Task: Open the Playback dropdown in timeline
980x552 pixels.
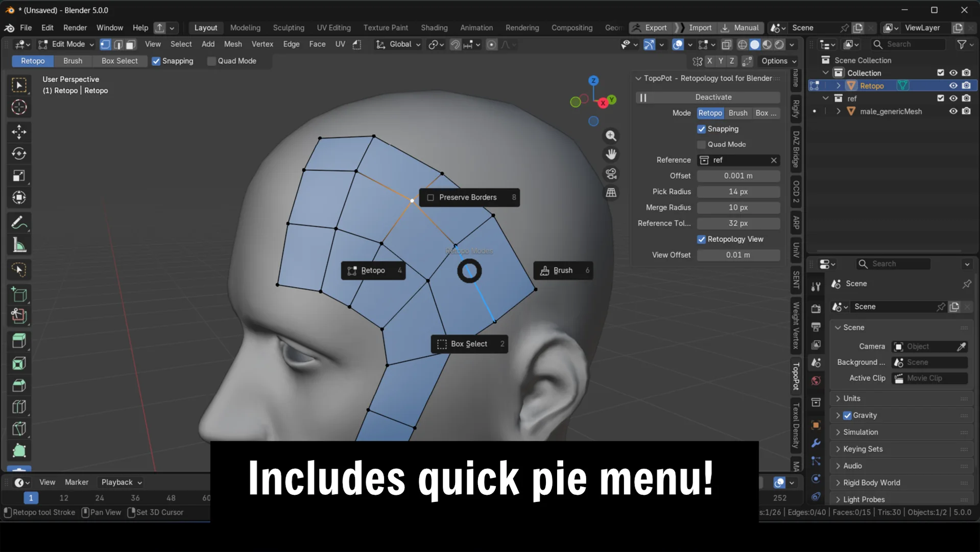Action: (x=121, y=482)
